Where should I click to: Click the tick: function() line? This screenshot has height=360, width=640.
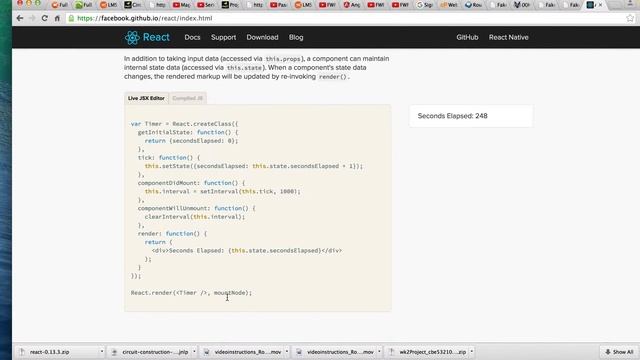169,158
